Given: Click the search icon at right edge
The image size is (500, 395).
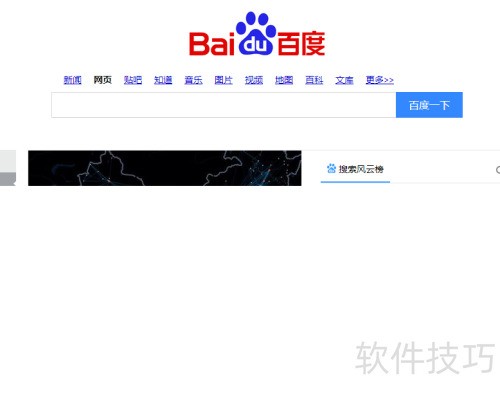Looking at the screenshot, I should [x=498, y=170].
